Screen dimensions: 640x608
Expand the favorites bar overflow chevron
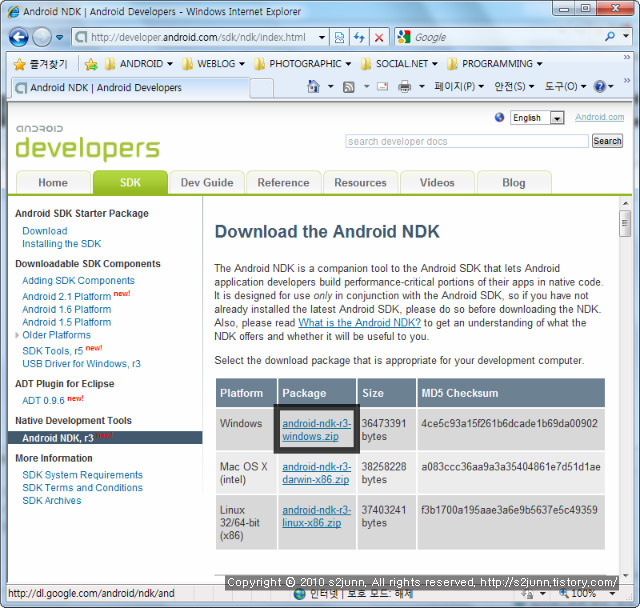pyautogui.click(x=627, y=57)
